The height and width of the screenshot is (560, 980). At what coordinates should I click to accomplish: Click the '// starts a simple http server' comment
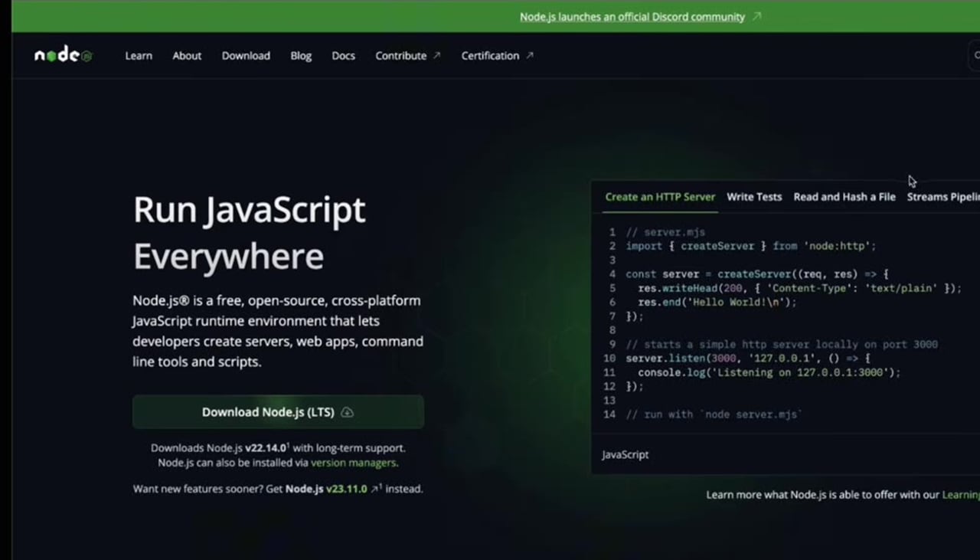782,344
